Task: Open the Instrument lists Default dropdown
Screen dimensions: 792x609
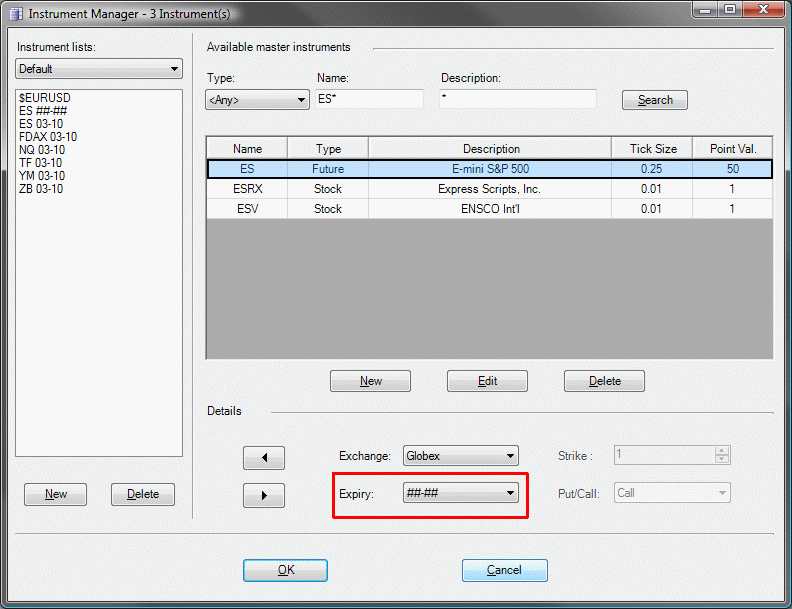Action: pos(99,69)
